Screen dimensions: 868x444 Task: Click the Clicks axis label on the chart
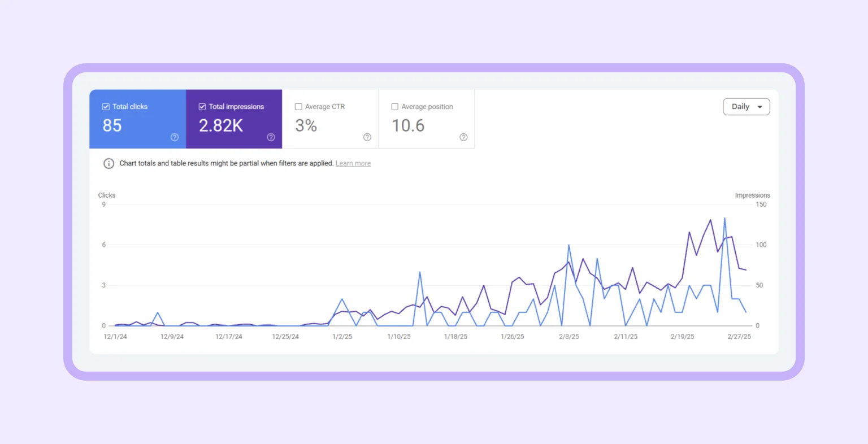107,195
